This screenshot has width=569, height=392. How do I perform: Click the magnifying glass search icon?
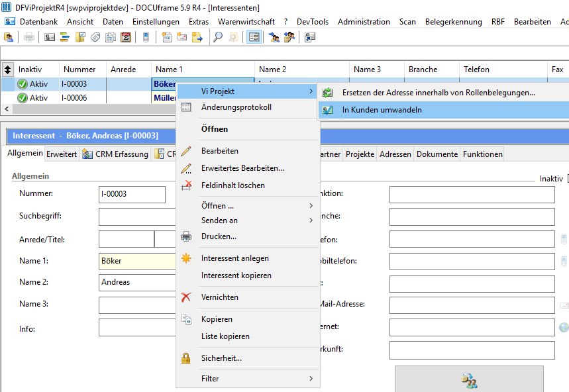[x=218, y=37]
